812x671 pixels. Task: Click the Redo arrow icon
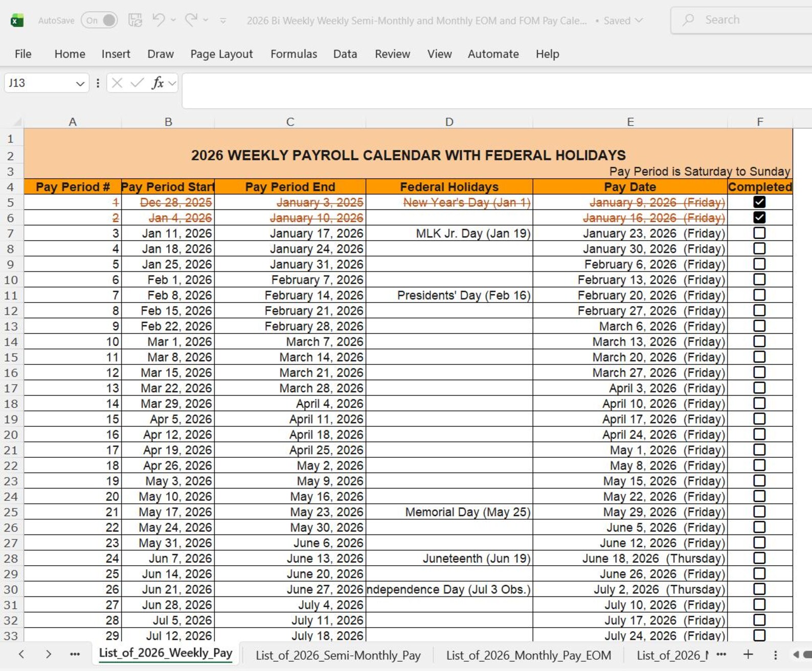(x=191, y=20)
